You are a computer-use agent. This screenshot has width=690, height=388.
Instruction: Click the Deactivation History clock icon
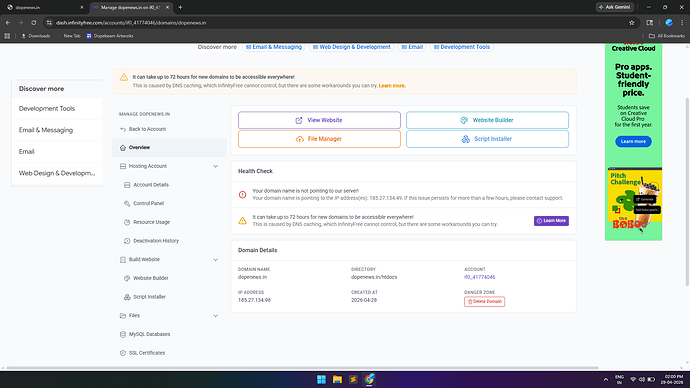pyautogui.click(x=127, y=241)
